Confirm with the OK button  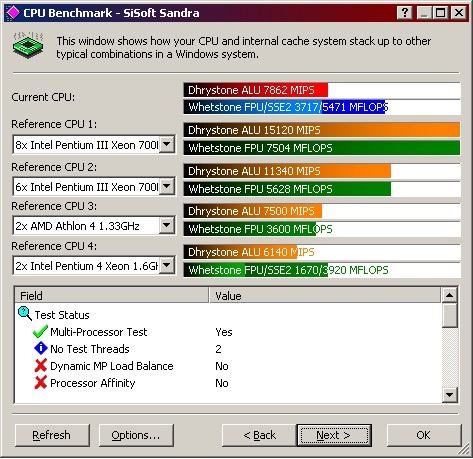click(424, 435)
